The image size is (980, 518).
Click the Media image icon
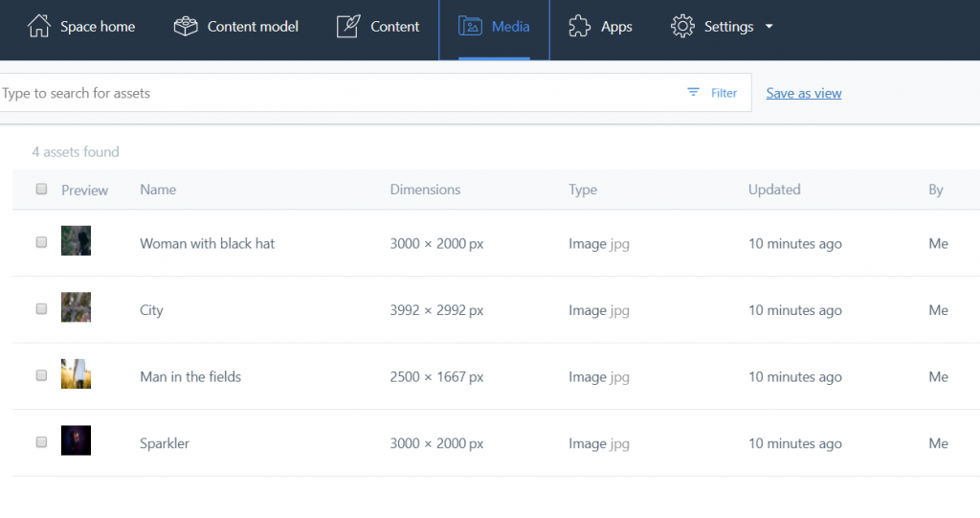click(470, 27)
